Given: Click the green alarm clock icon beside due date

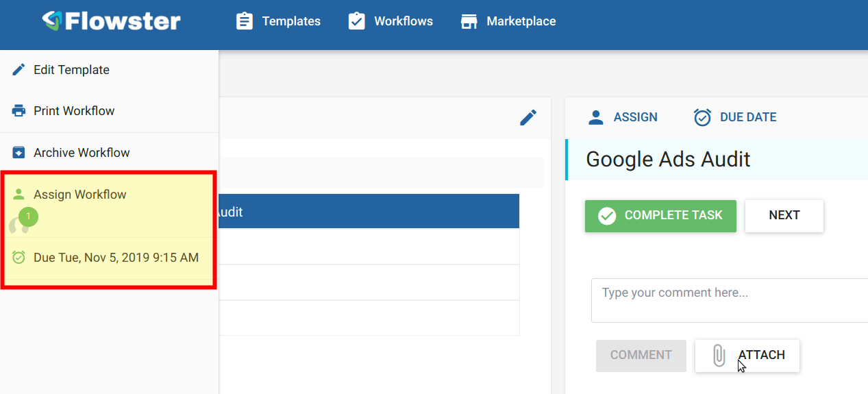Looking at the screenshot, I should pyautogui.click(x=18, y=258).
